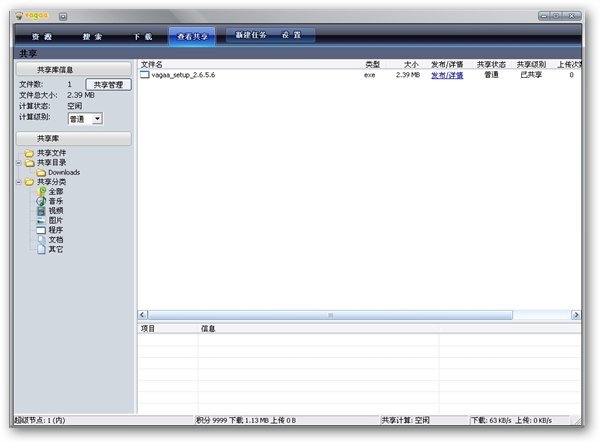Choose the 图片 picture category icon
Image resolution: width=600 pixels, height=443 pixels.
coord(41,220)
